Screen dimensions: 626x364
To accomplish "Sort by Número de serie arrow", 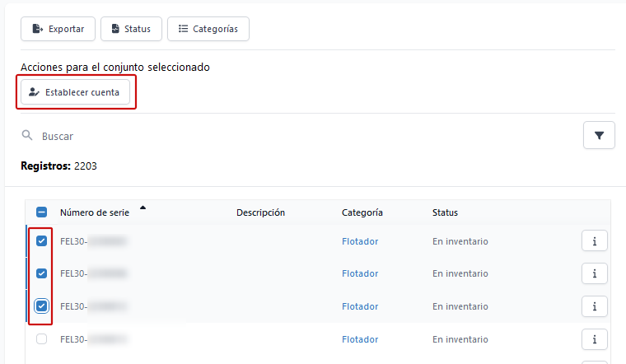I will (143, 208).
